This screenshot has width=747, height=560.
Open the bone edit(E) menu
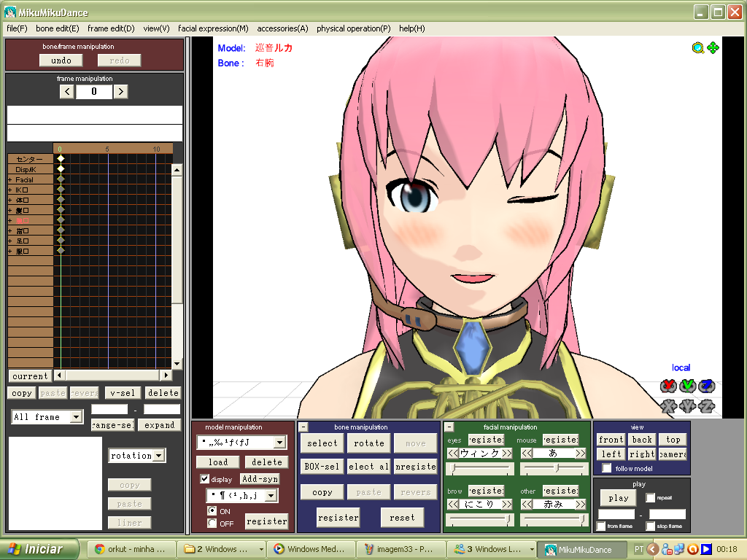click(x=57, y=28)
